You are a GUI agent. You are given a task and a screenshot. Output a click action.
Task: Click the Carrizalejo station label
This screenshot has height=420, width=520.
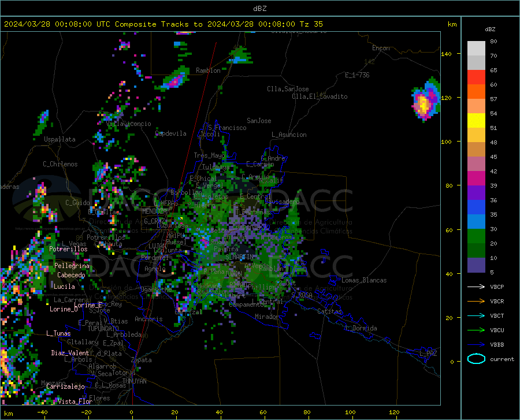click(x=65, y=386)
